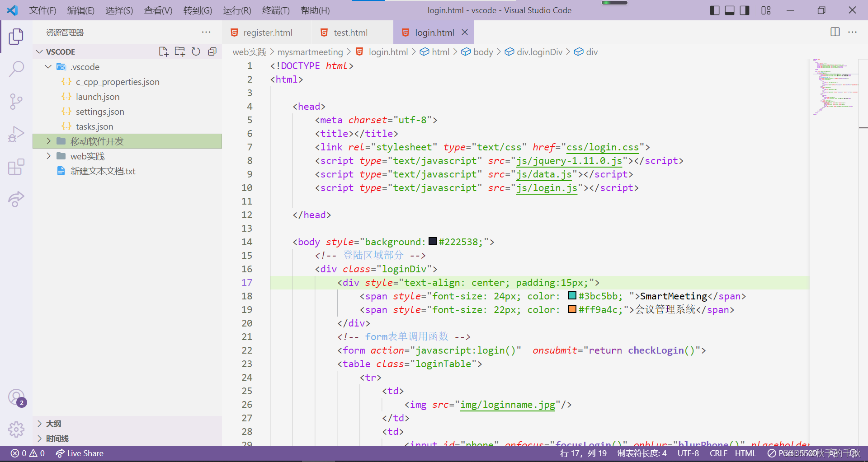
Task: Open the Accounts menu icon
Action: [16, 397]
